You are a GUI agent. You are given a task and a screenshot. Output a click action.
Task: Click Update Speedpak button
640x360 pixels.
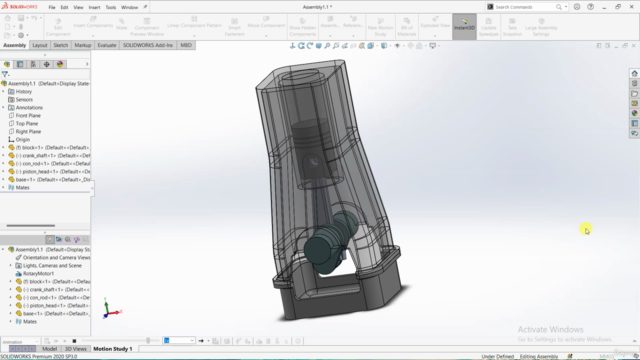pyautogui.click(x=489, y=27)
